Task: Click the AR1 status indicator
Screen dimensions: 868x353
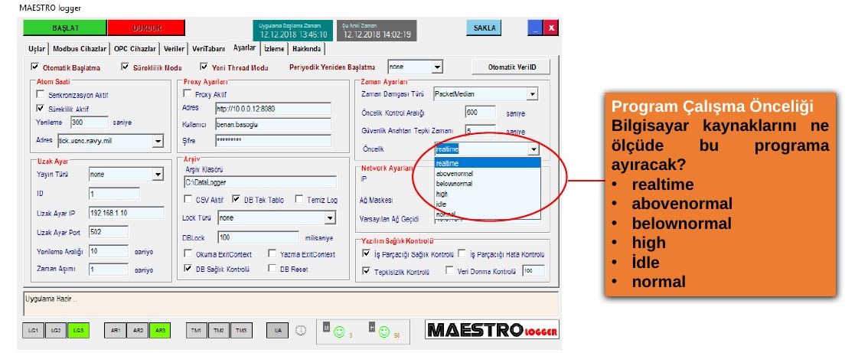Action: coord(115,330)
